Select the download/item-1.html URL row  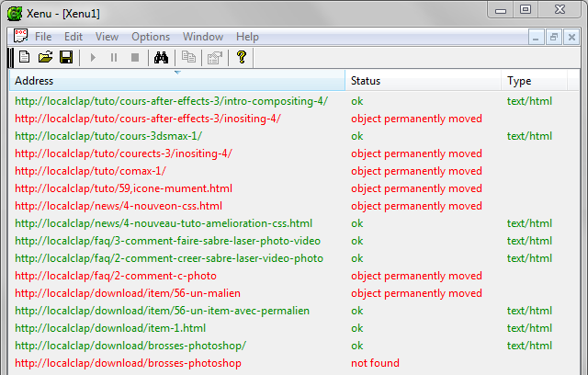click(110, 328)
